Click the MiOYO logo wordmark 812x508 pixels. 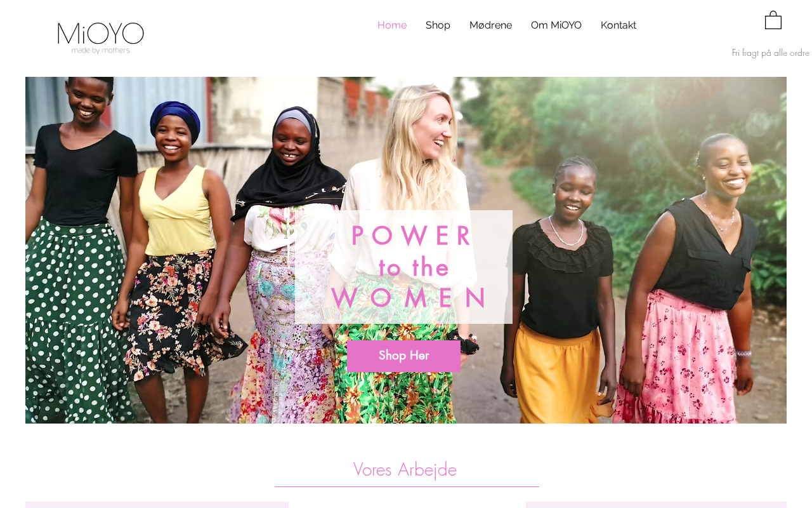coord(100,33)
